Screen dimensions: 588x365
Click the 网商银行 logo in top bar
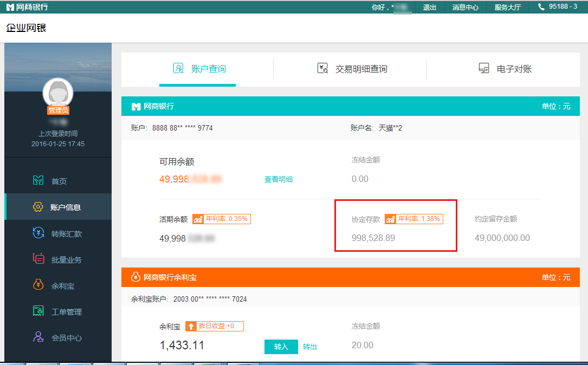27,7
